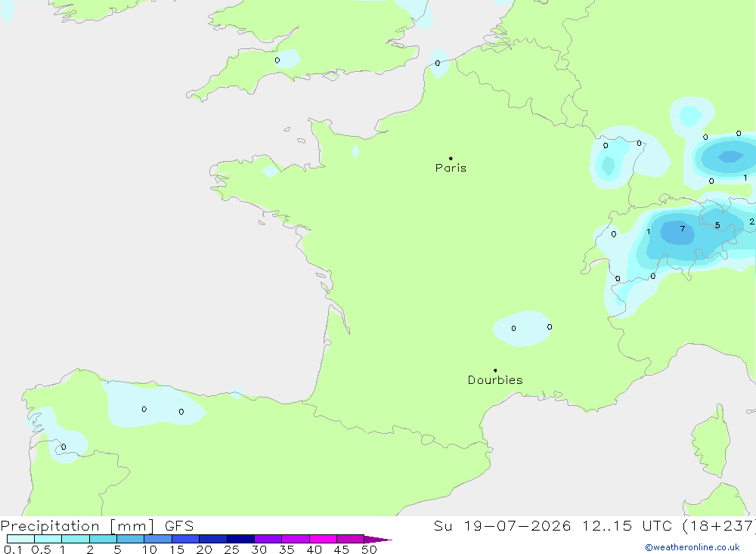Click the precipitation value 7 over Switzerland
Image resolution: width=756 pixels, height=554 pixels.
click(682, 228)
